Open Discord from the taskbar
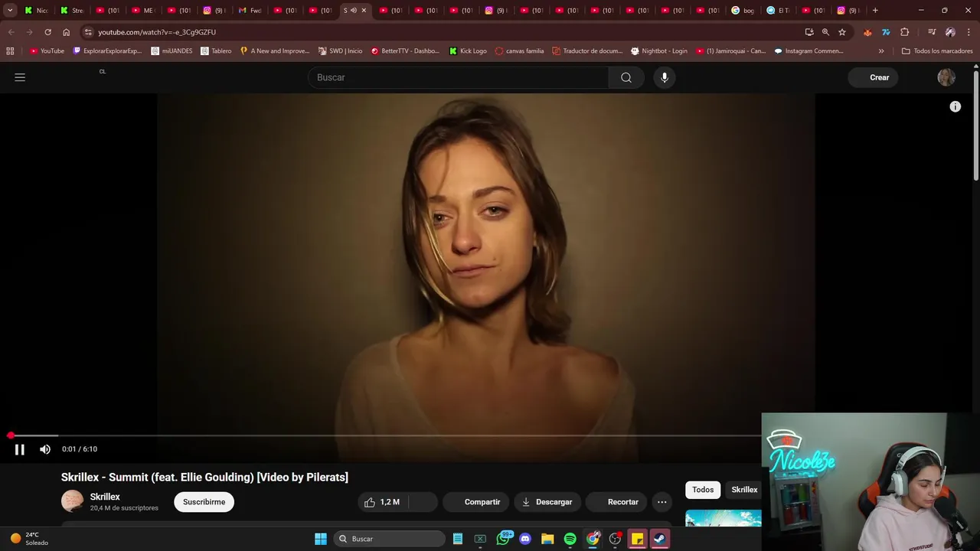980x551 pixels. tap(525, 539)
